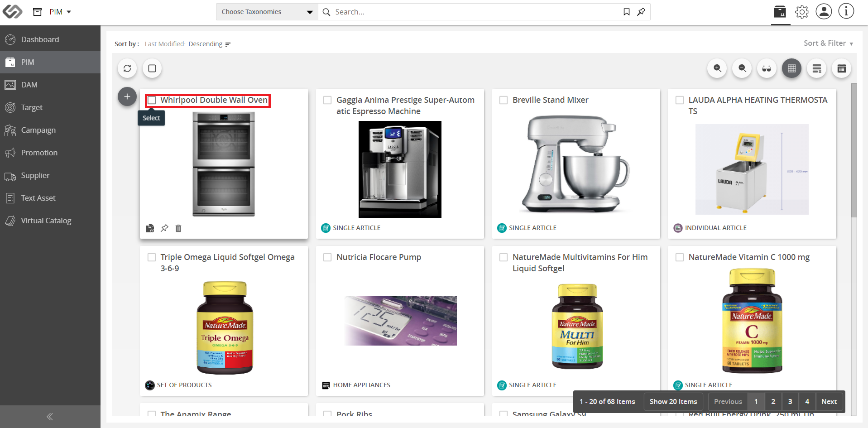Click the plus add item button
868x428 pixels.
127,96
